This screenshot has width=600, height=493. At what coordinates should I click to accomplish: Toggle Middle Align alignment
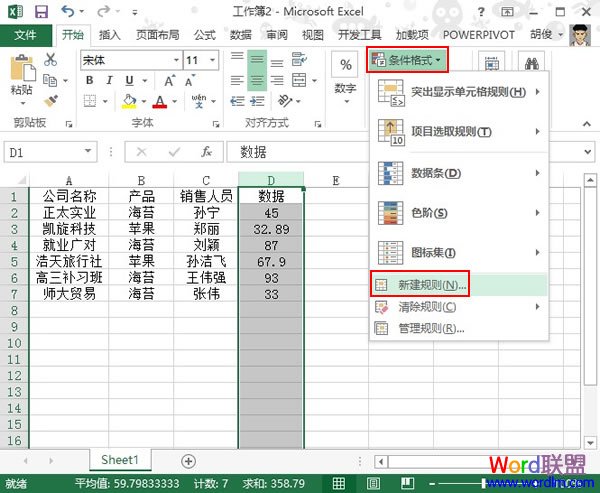pos(257,60)
